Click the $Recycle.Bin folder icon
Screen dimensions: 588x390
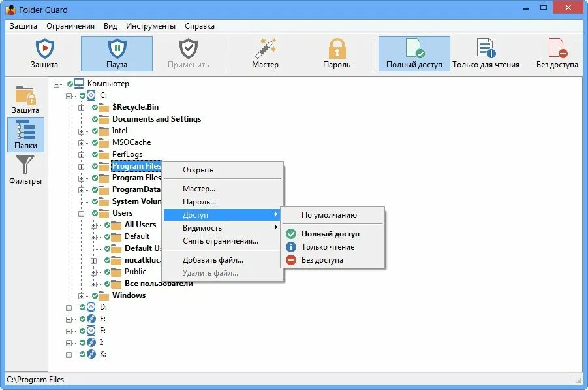[104, 107]
